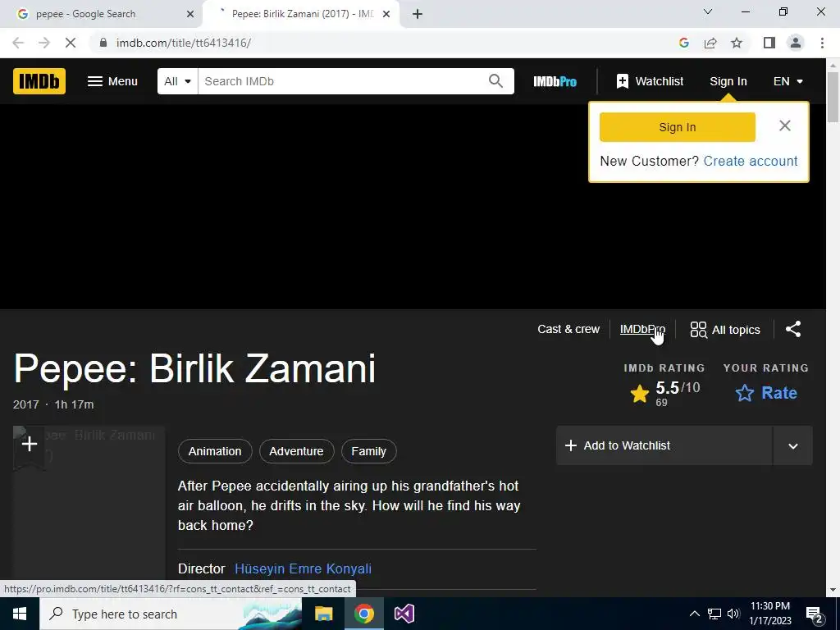Click the Chrome taskbar icon
840x630 pixels.
click(363, 614)
